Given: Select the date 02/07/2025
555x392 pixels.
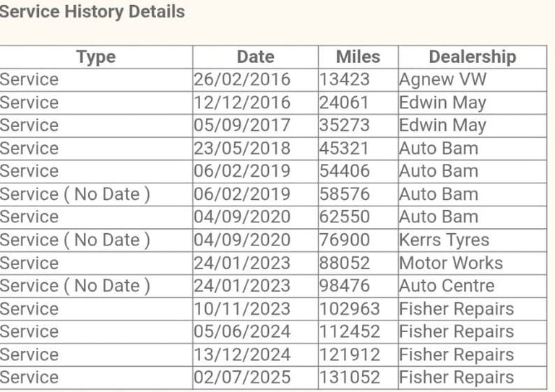Looking at the screenshot, I should click(242, 377).
